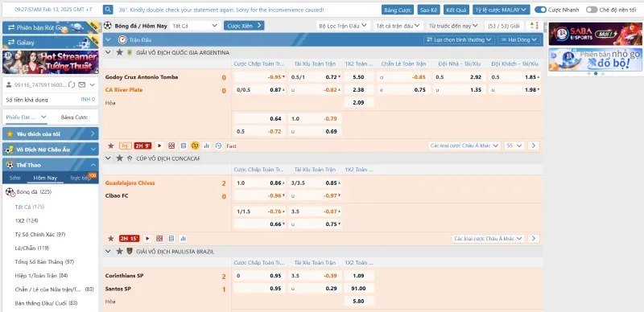This screenshot has width=644, height=312.
Task: Click the gold coin cash-out icon
Action: (195, 146)
